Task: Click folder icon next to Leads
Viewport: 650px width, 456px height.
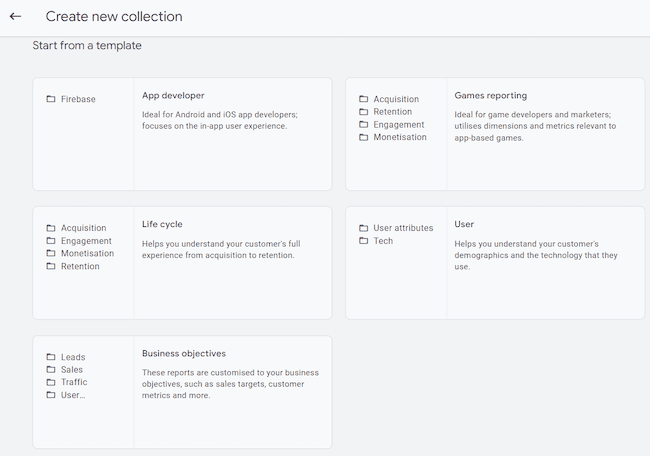Action: 51,357
